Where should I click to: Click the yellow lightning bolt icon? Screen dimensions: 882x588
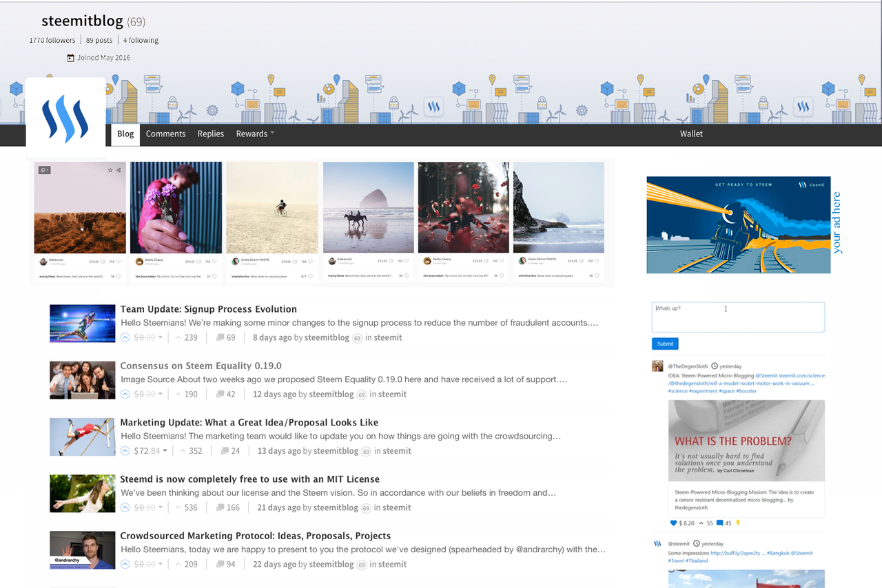coord(739,523)
